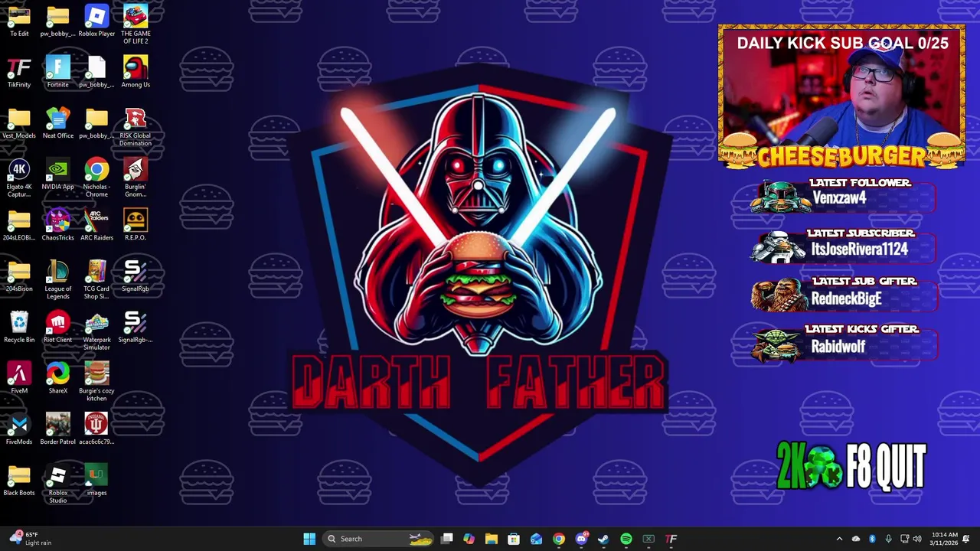Show hidden system tray icons
This screenshot has width=980, height=551.
point(839,539)
